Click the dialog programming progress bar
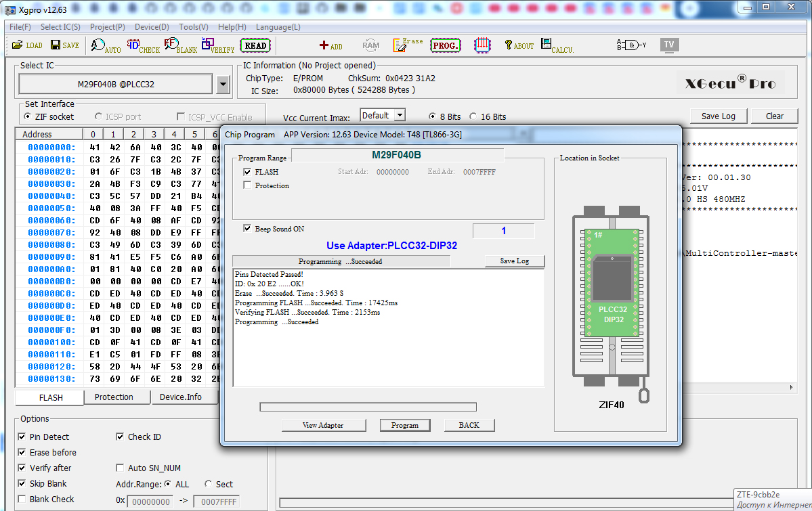 [368, 407]
